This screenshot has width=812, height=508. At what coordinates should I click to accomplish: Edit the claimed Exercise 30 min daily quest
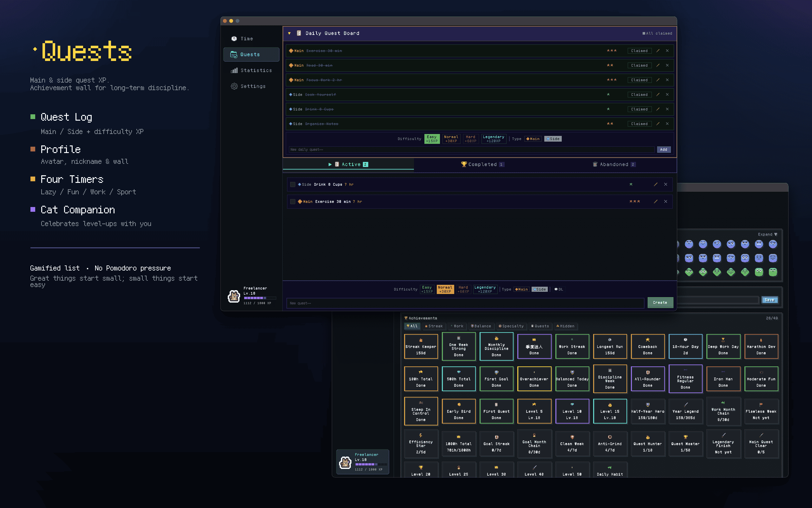click(x=658, y=51)
